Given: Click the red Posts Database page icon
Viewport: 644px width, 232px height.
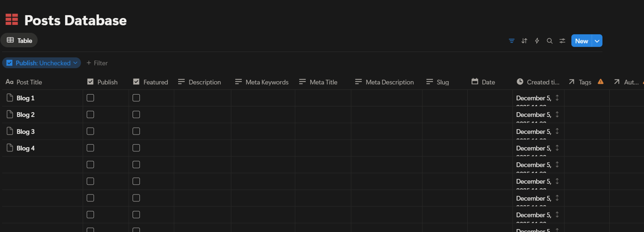Looking at the screenshot, I should [x=12, y=20].
